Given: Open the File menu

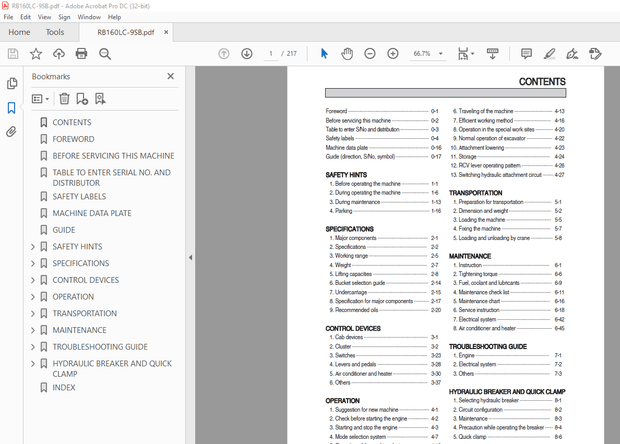Looking at the screenshot, I should tap(8, 17).
